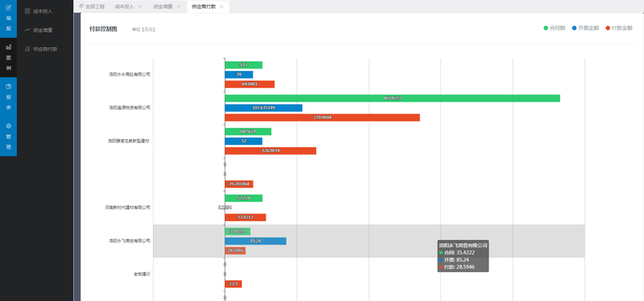Click the 河南新时代建材有限公司 axis label
Screen dimensions: 644x301
127,208
